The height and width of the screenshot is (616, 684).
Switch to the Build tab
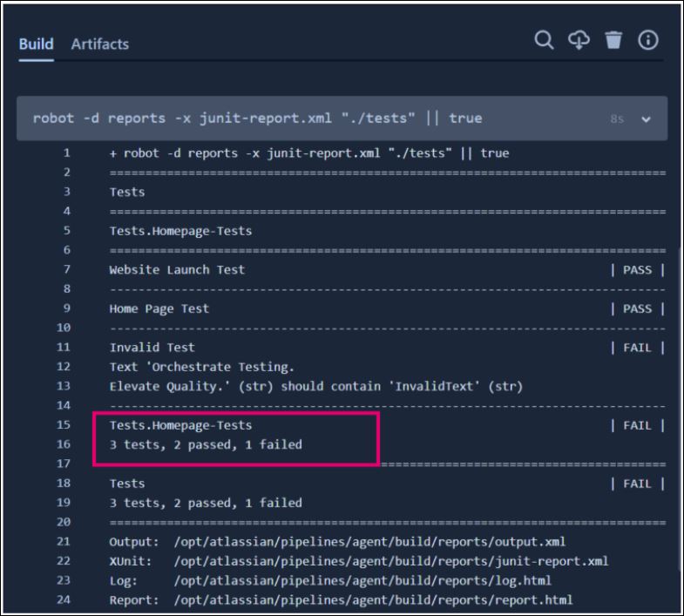click(37, 44)
